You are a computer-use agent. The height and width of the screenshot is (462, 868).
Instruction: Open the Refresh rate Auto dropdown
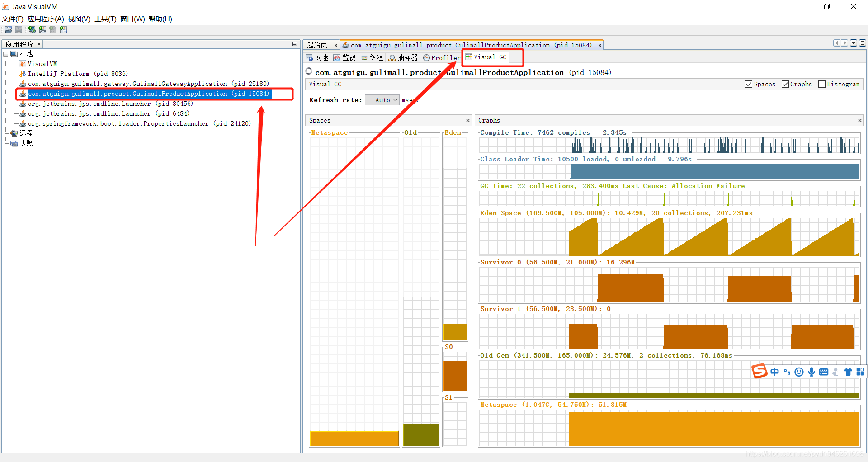(x=382, y=100)
